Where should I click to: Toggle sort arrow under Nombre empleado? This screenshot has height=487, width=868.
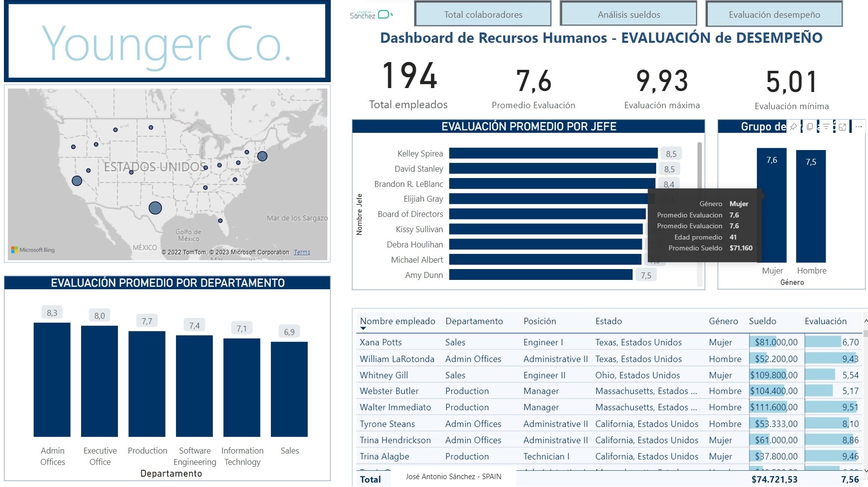pyautogui.click(x=363, y=328)
